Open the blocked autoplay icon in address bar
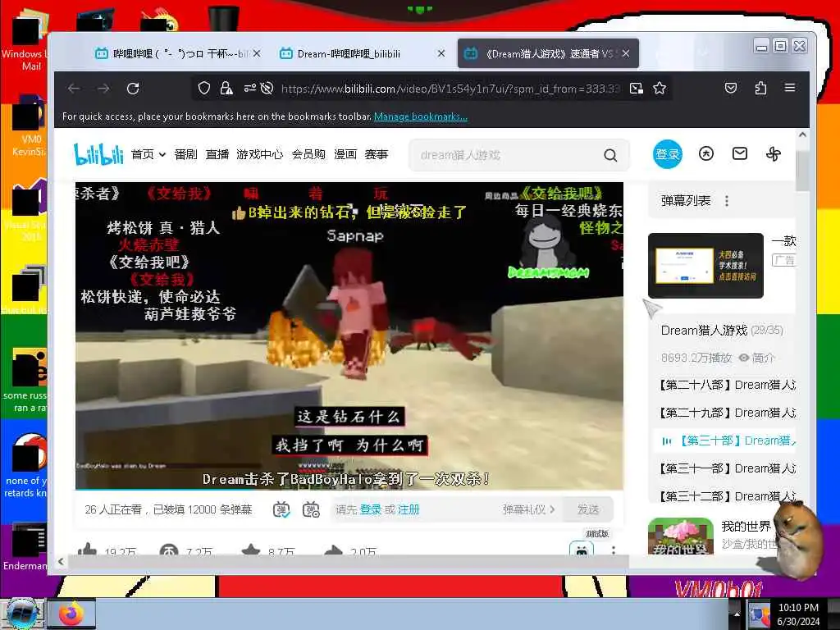The width and height of the screenshot is (840, 630). [267, 89]
